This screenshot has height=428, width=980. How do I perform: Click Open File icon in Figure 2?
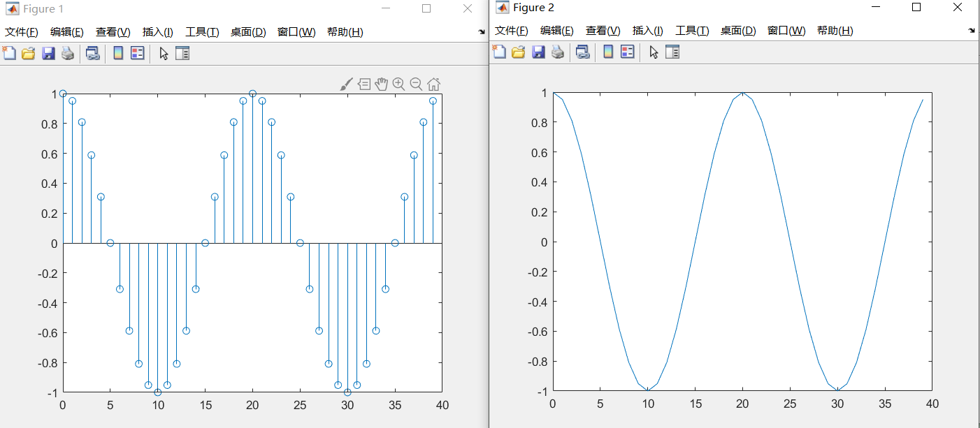[518, 52]
